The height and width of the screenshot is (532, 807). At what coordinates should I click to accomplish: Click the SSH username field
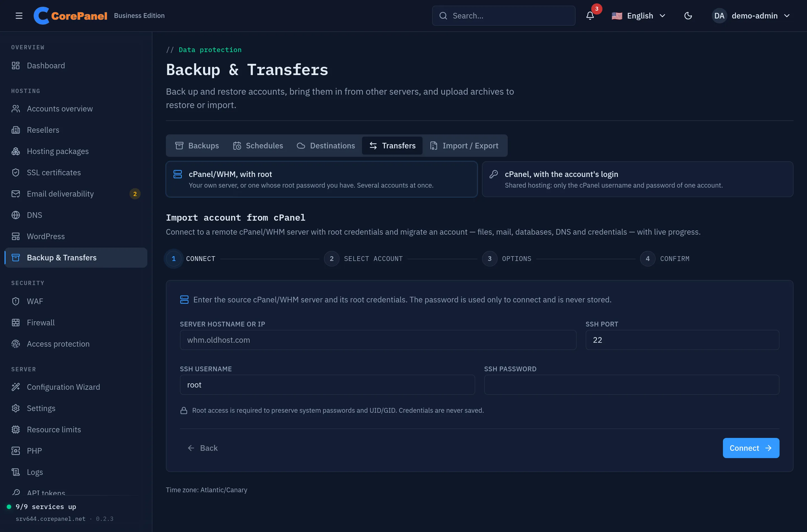(327, 385)
